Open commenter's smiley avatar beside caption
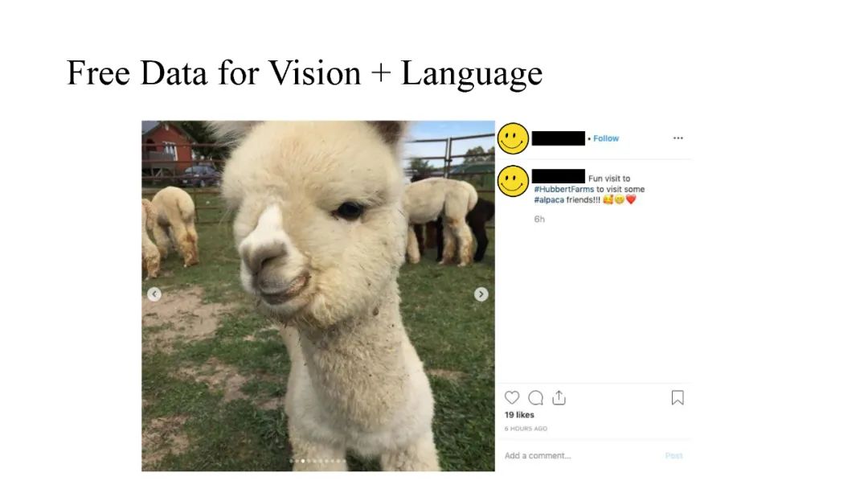The image size is (868, 489). click(513, 181)
